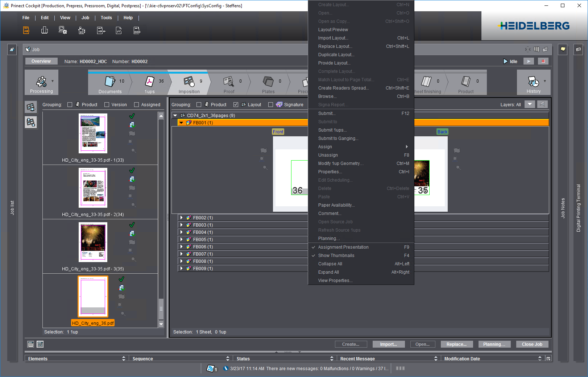Click the Plates stage icon

[268, 82]
